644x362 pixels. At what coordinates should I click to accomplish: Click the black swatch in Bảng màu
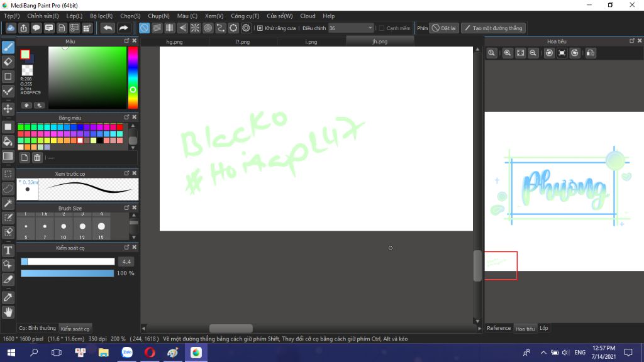click(100, 141)
